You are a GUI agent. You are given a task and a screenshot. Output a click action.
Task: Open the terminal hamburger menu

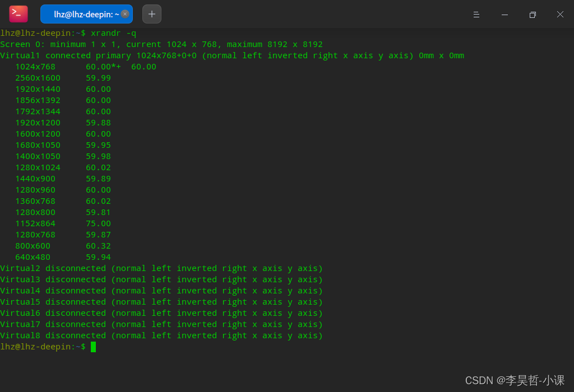[x=476, y=15]
